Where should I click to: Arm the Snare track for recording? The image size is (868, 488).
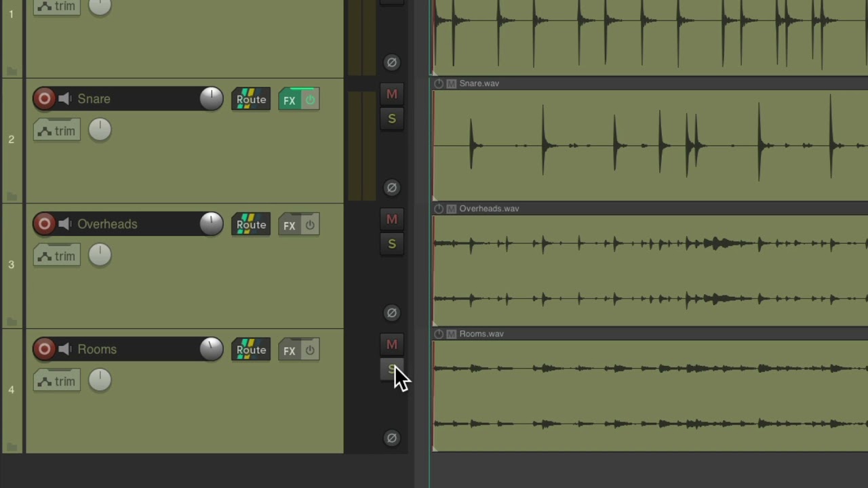44,99
